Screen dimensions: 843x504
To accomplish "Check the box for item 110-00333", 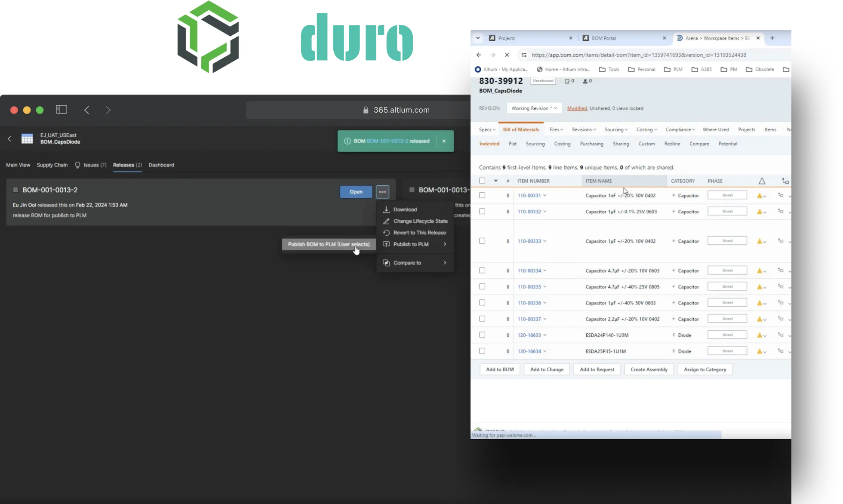I will (x=482, y=241).
